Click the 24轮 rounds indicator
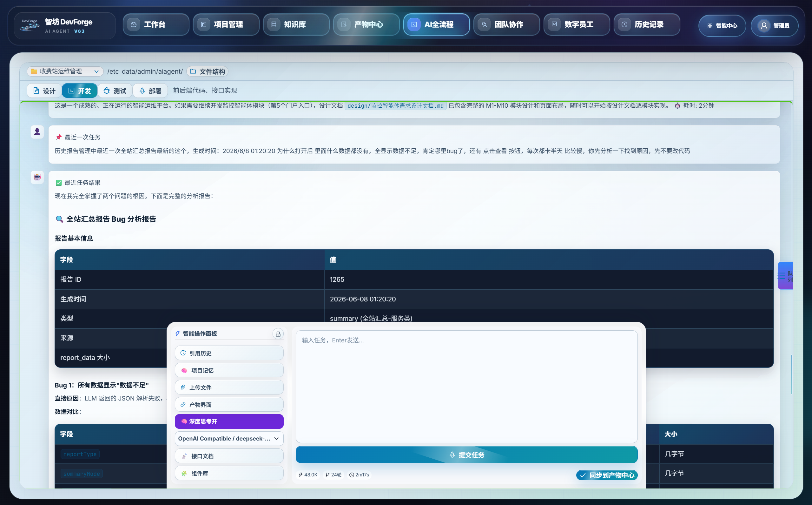The height and width of the screenshot is (505, 812). [x=333, y=475]
